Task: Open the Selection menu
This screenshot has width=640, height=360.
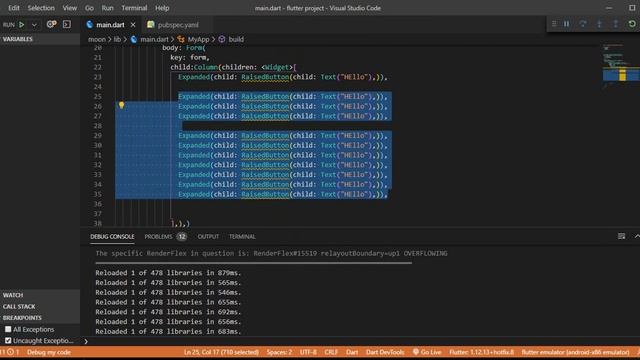Action: click(41, 8)
